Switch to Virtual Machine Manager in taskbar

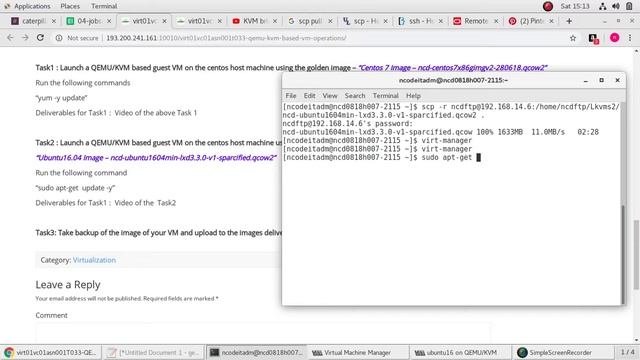358,352
